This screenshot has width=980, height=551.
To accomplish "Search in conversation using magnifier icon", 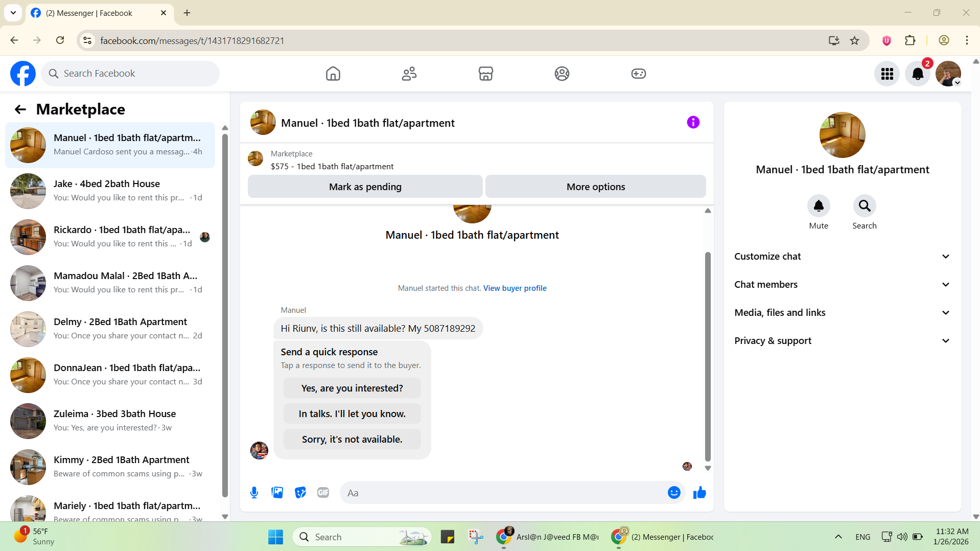I will 865,206.
